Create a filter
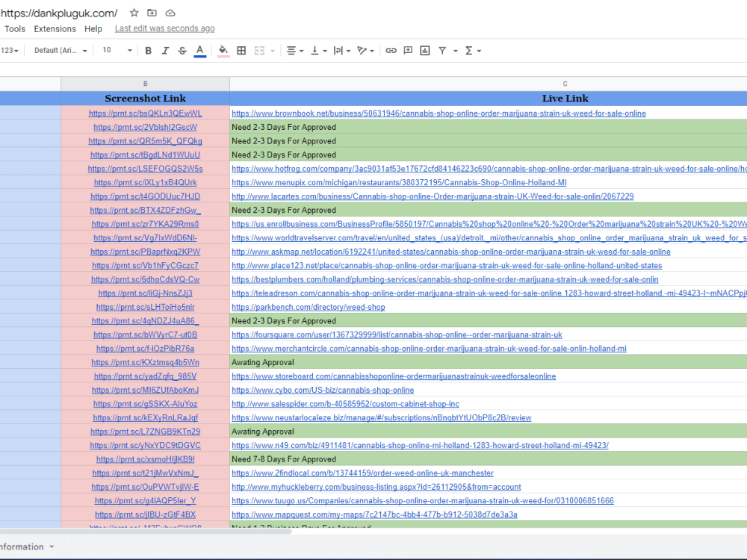 (x=442, y=51)
